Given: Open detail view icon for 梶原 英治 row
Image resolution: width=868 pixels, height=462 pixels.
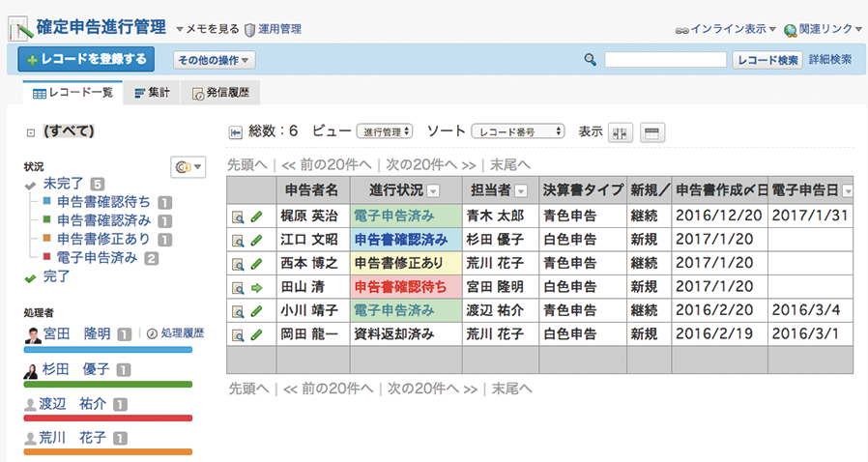Looking at the screenshot, I should click(238, 217).
